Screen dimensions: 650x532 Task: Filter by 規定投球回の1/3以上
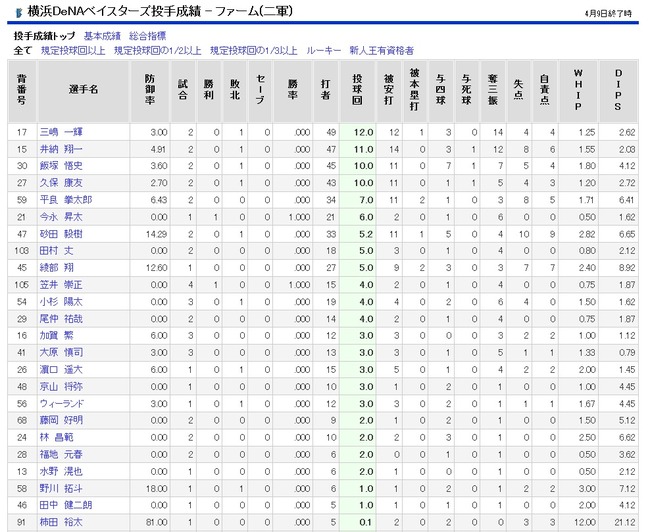(x=254, y=51)
